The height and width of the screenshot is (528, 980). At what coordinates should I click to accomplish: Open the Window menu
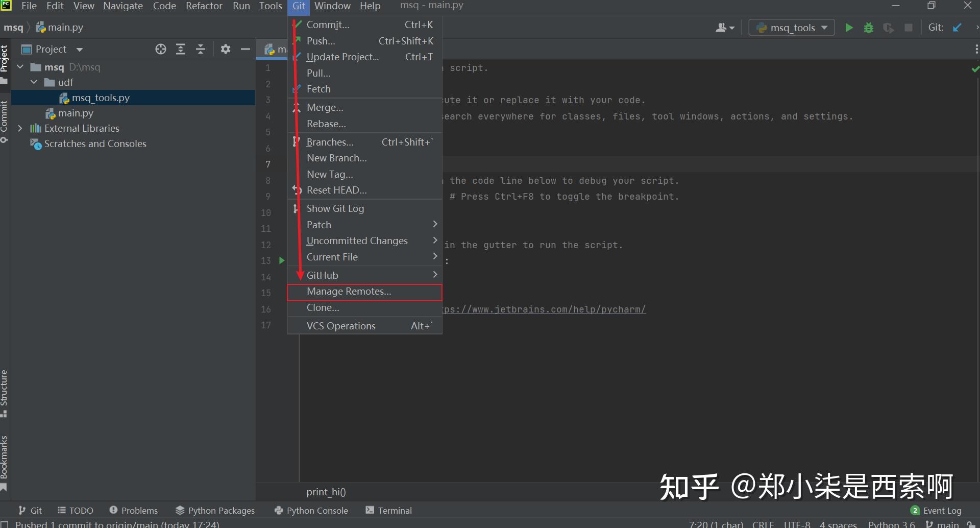[332, 6]
